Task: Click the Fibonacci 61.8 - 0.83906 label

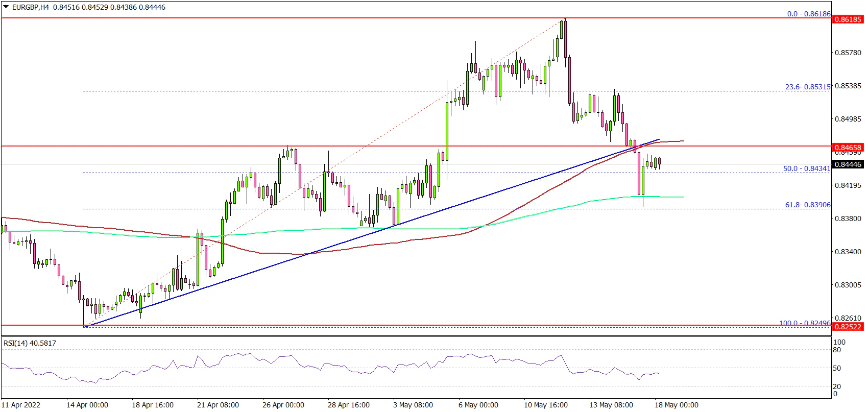Action: coord(807,205)
